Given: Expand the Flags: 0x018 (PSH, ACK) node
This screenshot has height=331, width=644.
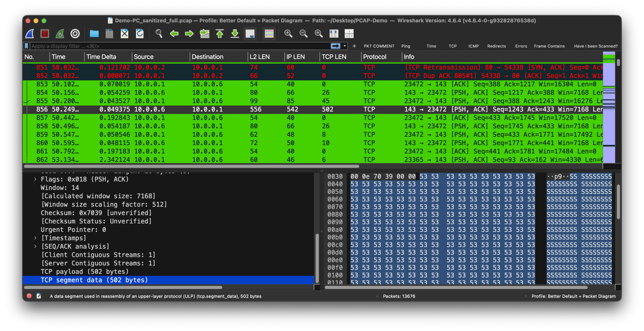Looking at the screenshot, I should 35,179.
